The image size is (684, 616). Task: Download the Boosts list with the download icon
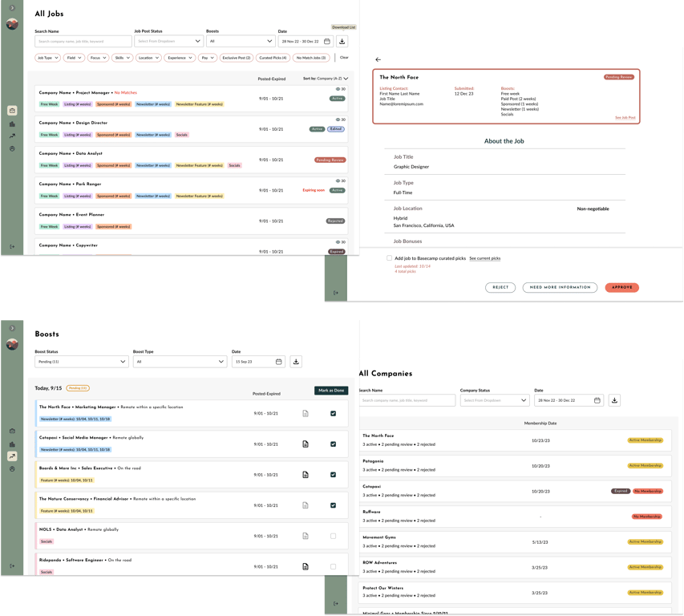tap(296, 361)
